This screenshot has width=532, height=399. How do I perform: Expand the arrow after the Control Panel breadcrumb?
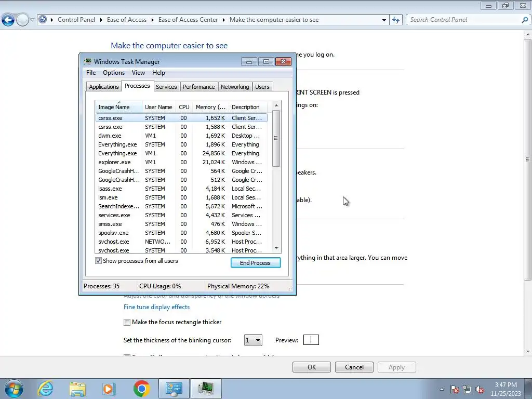coord(101,20)
